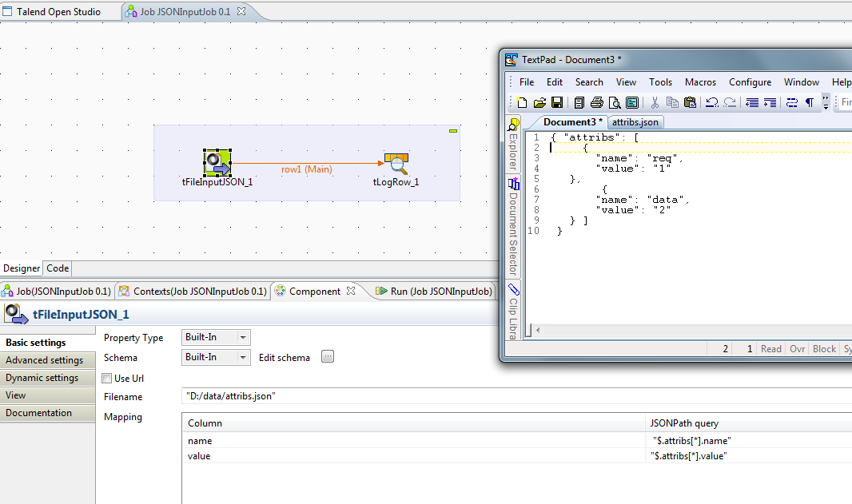The image size is (852, 504).
Task: Open Print Preview from the TextPad toolbar
Action: 615,101
